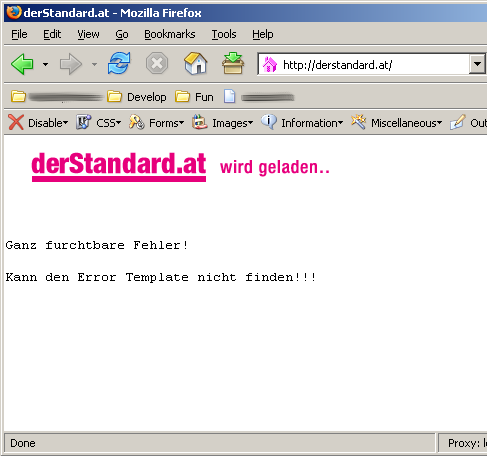Click 'Kann den Error Template nicht finden!!!' line

pyautogui.click(x=161, y=277)
